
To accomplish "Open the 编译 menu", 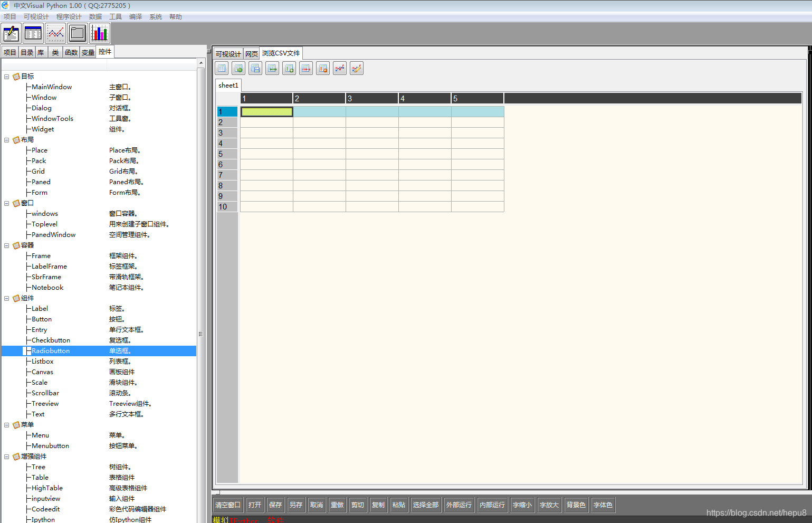I will [x=136, y=17].
